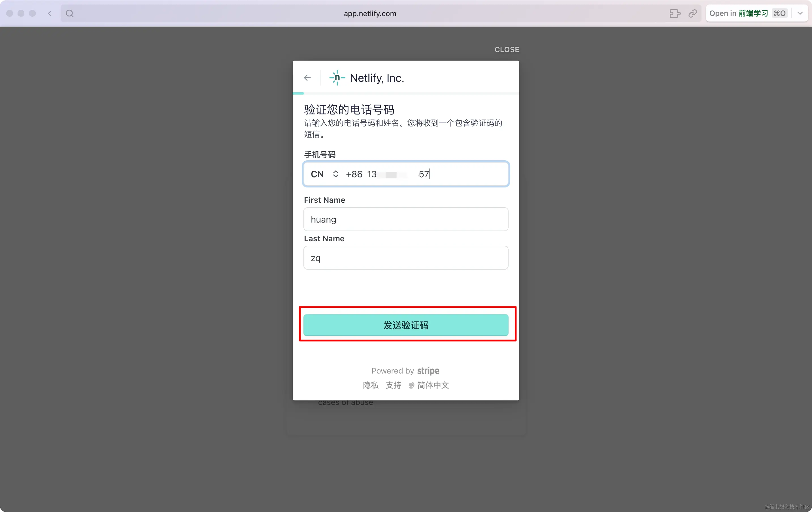Open the CN country code selector
Viewport: 812px width, 512px height.
324,174
